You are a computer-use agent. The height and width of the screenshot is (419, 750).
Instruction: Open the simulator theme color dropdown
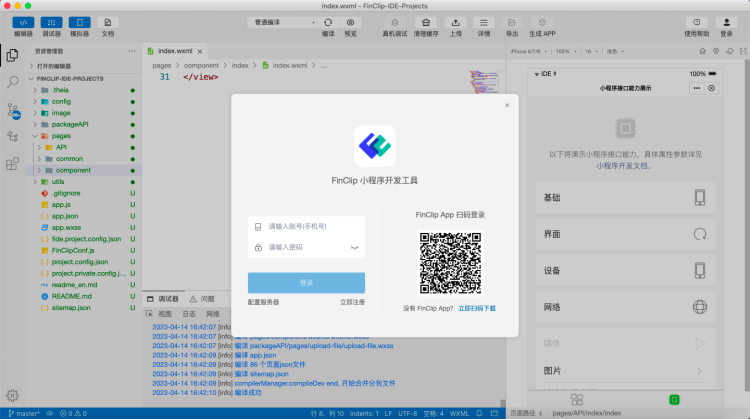615,51
